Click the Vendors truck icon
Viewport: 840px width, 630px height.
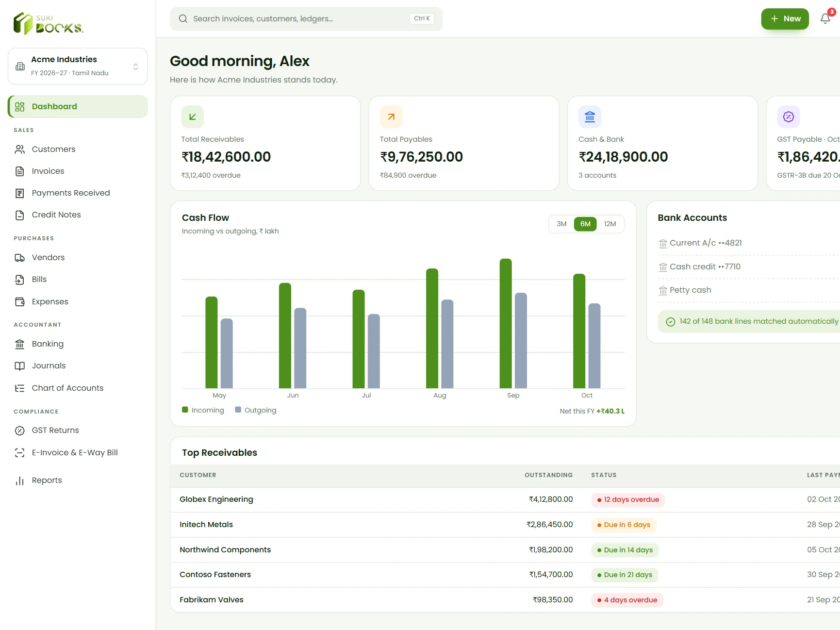click(x=19, y=258)
